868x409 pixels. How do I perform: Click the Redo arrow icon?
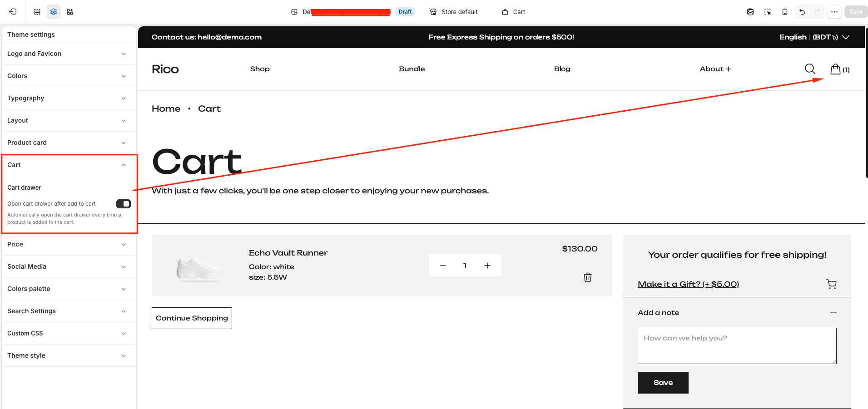tap(817, 12)
